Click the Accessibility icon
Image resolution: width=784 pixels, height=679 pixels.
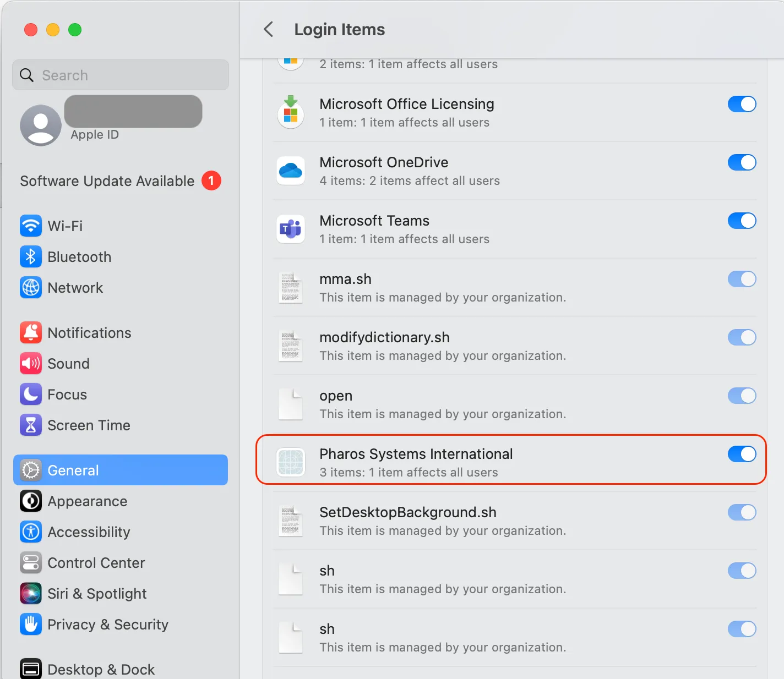point(31,532)
